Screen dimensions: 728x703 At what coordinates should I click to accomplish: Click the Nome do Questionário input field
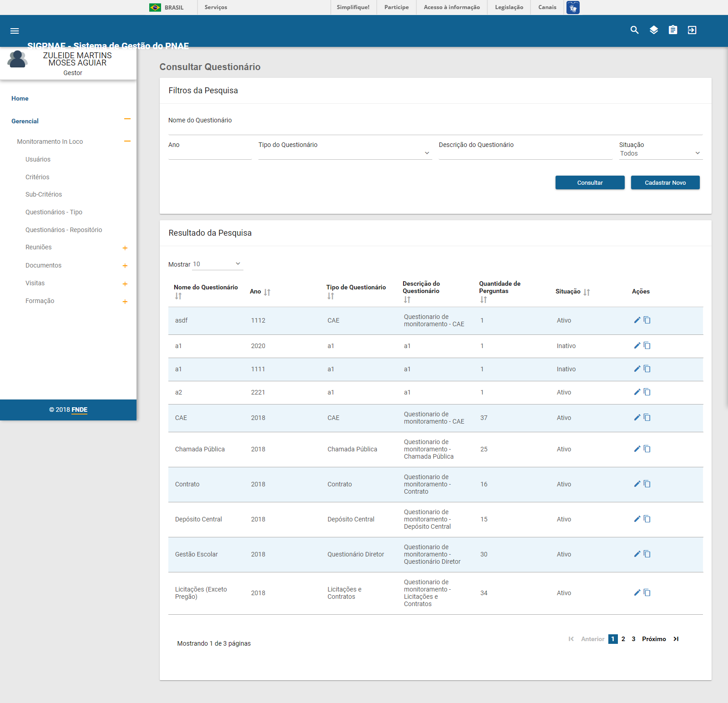coord(435,129)
